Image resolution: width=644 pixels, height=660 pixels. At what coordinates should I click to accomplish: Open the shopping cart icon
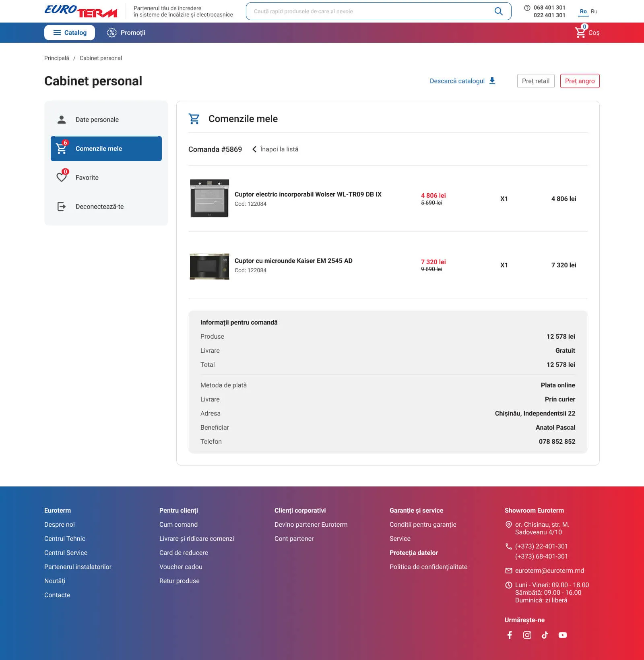point(580,32)
